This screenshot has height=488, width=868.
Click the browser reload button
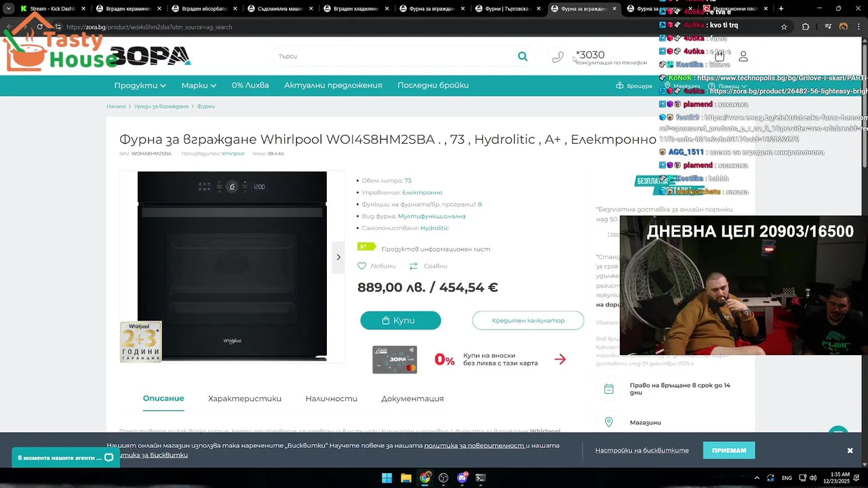40,26
